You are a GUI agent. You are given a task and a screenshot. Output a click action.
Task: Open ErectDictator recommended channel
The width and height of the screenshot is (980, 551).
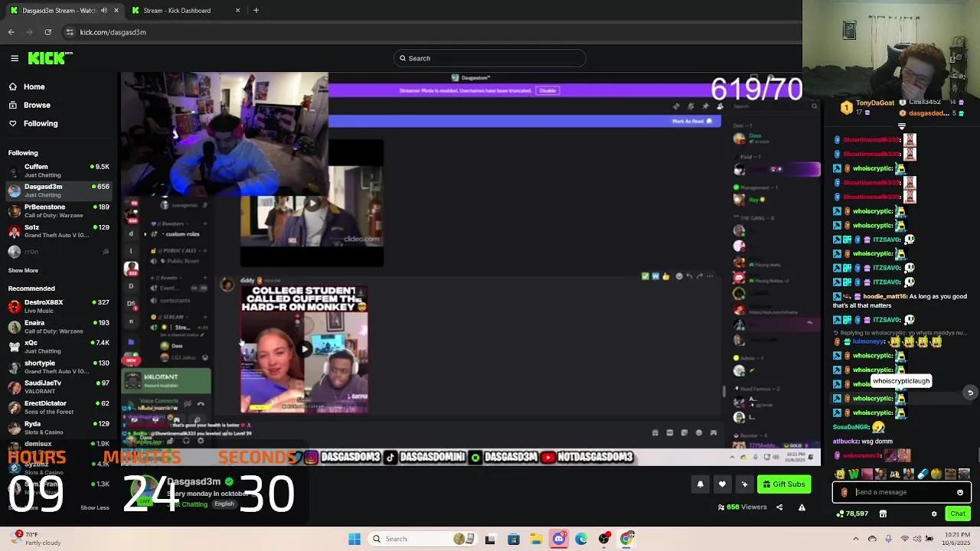60,407
